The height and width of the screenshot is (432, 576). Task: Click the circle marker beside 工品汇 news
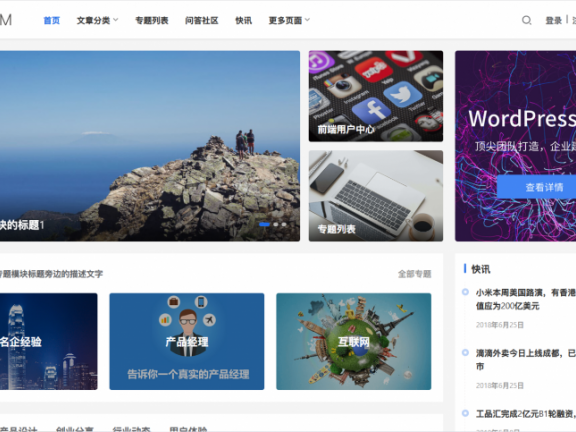tap(465, 413)
